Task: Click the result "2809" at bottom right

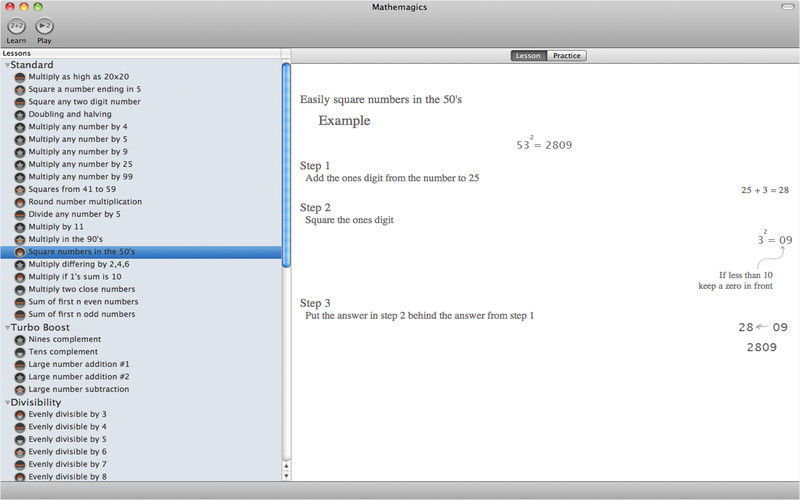Action: (x=762, y=347)
